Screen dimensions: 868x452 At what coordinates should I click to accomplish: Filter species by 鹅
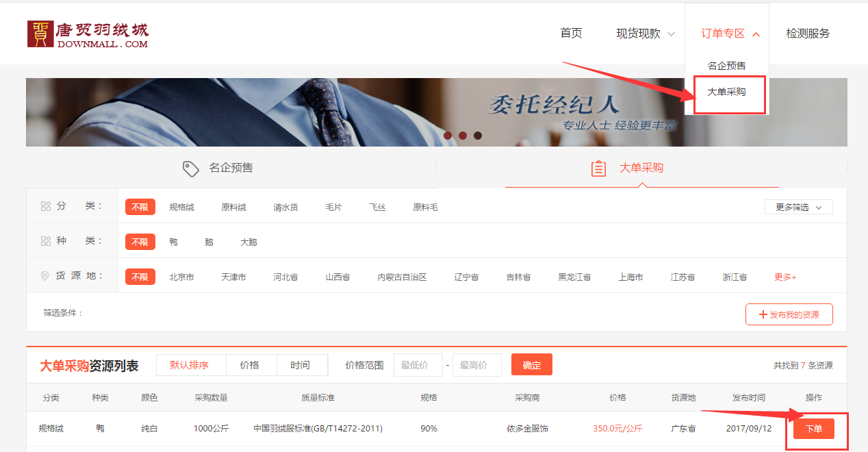(x=209, y=242)
